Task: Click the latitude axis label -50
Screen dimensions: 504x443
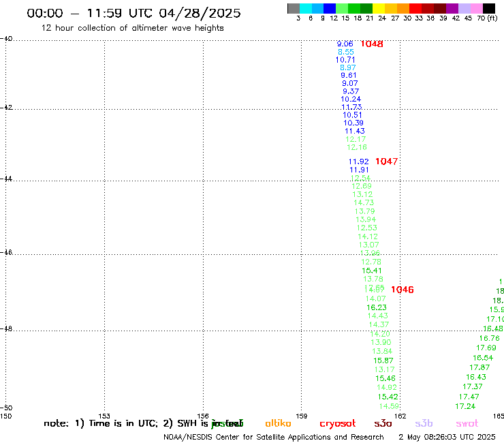Action: point(6,408)
